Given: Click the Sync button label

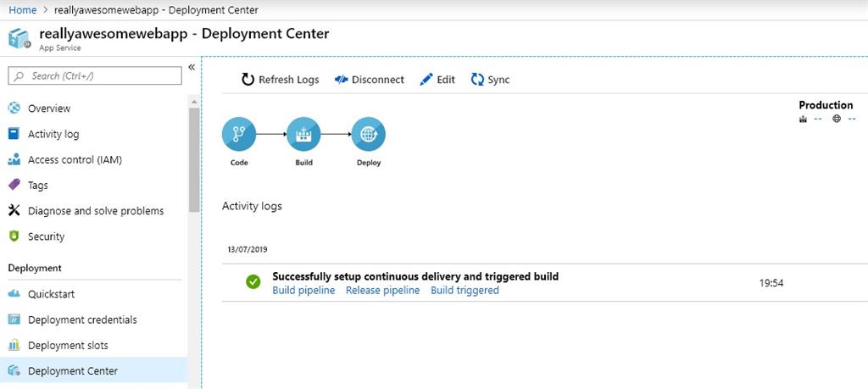Looking at the screenshot, I should [x=498, y=80].
